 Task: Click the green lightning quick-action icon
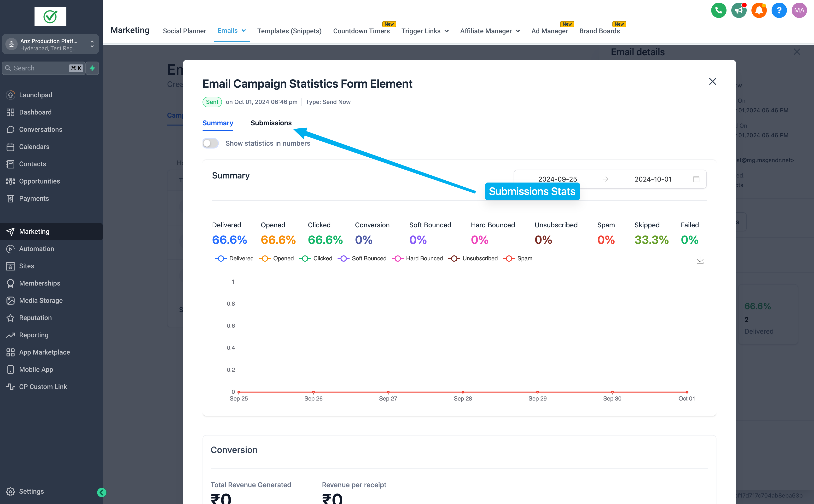coord(92,68)
